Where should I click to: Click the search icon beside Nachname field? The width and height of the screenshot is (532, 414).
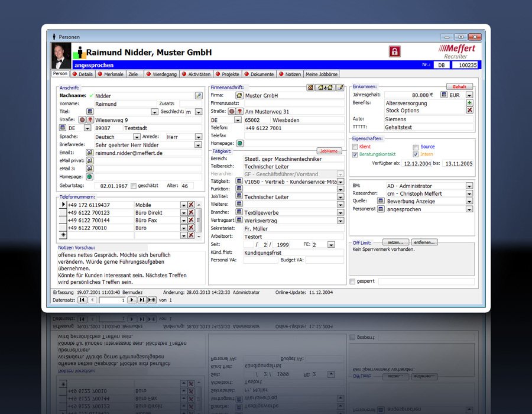pos(199,96)
